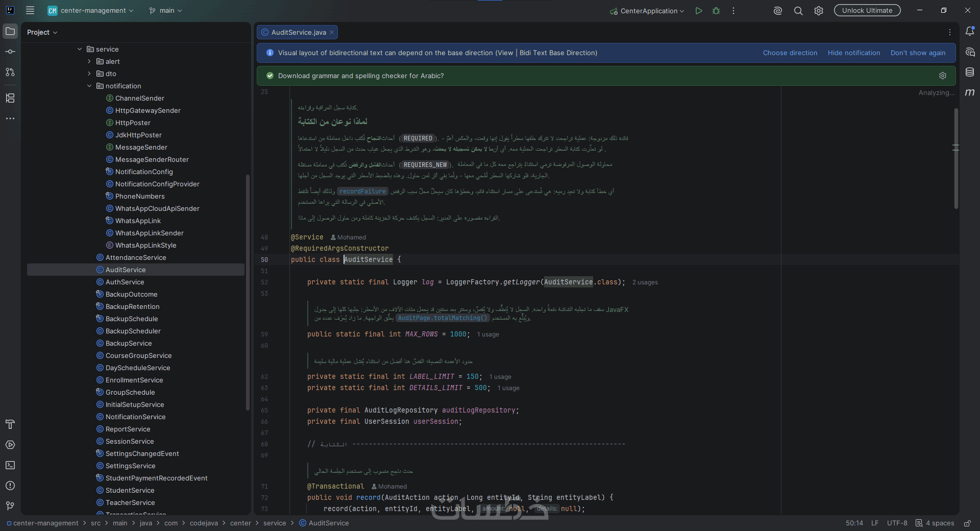Open the Project tool window folder icon
980x531 pixels.
pyautogui.click(x=10, y=32)
